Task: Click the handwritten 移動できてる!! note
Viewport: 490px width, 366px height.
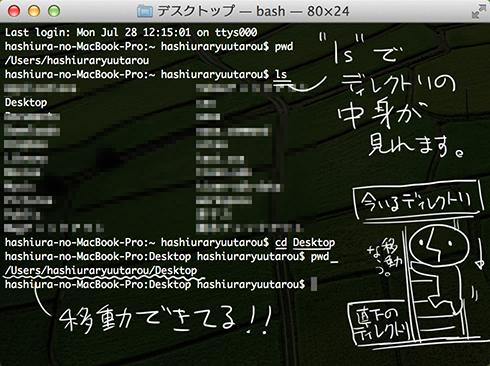Action: coord(165,319)
